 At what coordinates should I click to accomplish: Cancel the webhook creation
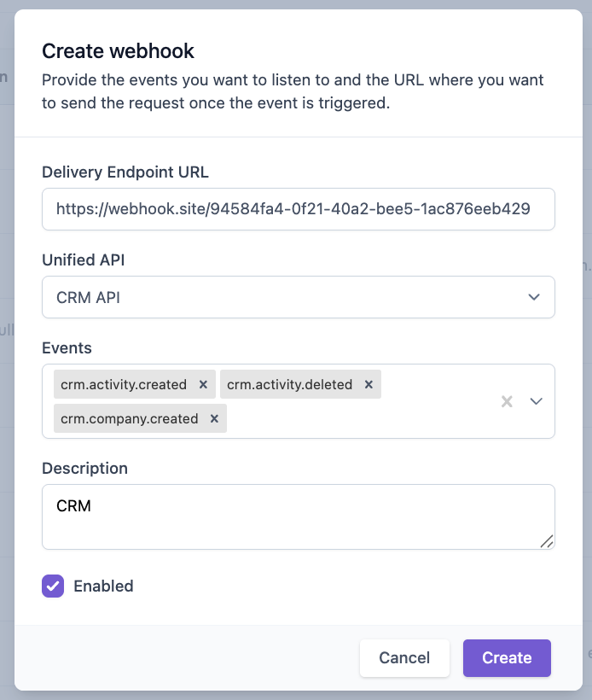(404, 658)
